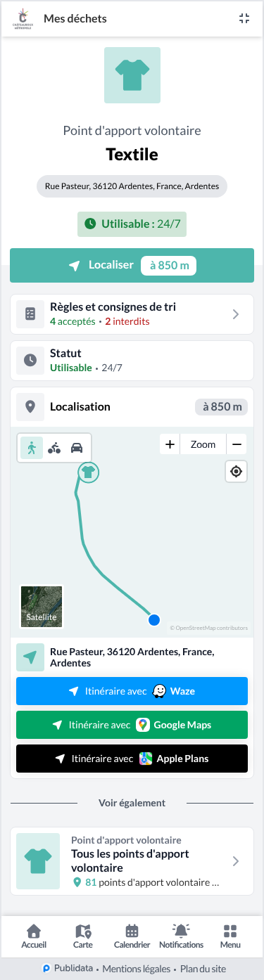Start itinerary with Waze
This screenshot has height=980, width=264.
pyautogui.click(x=132, y=691)
